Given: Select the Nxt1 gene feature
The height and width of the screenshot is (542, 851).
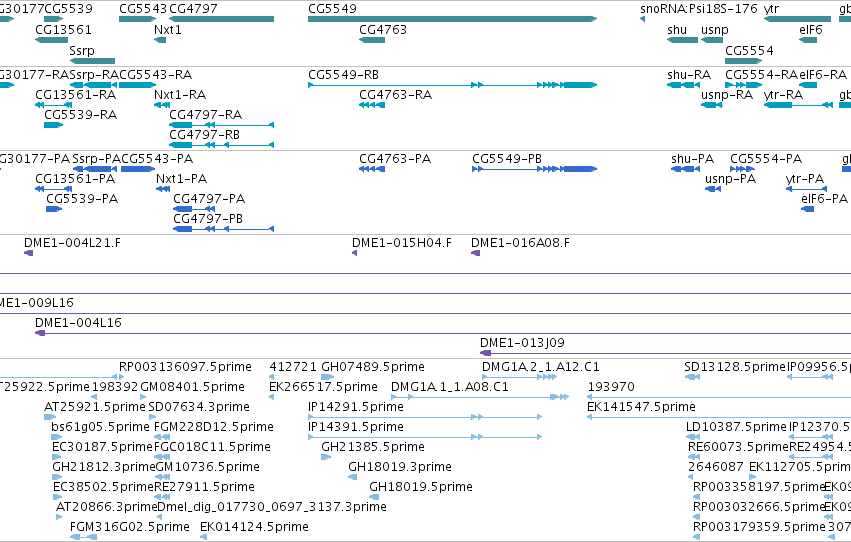Looking at the screenshot, I should tap(160, 40).
